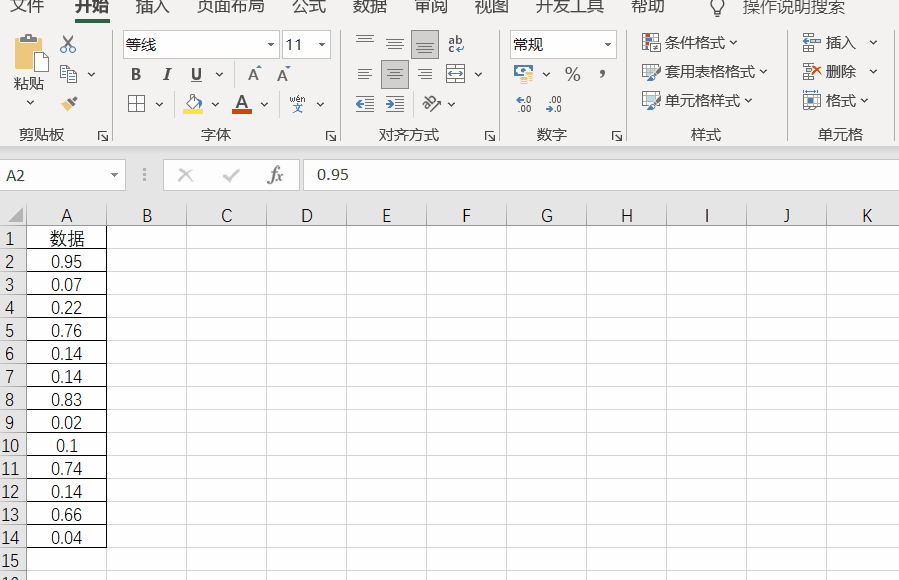Image resolution: width=899 pixels, height=580 pixels.
Task: Click the 格式 cells button
Action: [x=836, y=101]
